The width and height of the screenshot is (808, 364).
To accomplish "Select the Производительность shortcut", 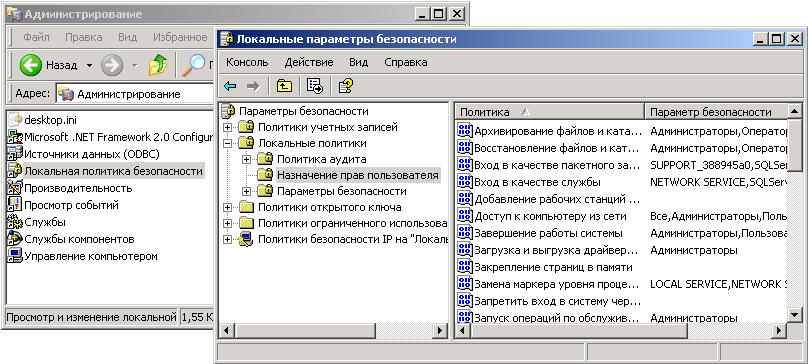I will [x=71, y=188].
